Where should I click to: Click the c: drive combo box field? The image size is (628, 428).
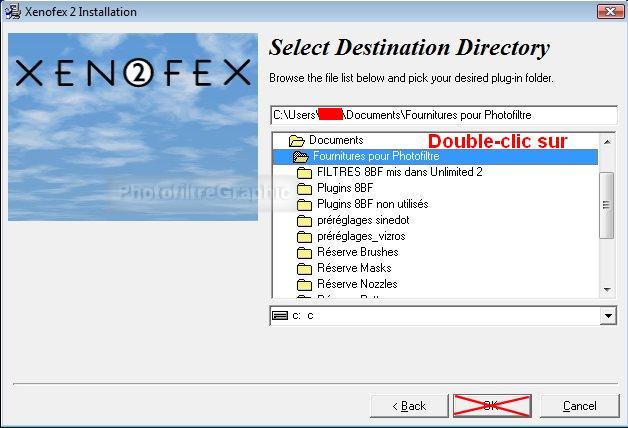pyautogui.click(x=443, y=316)
